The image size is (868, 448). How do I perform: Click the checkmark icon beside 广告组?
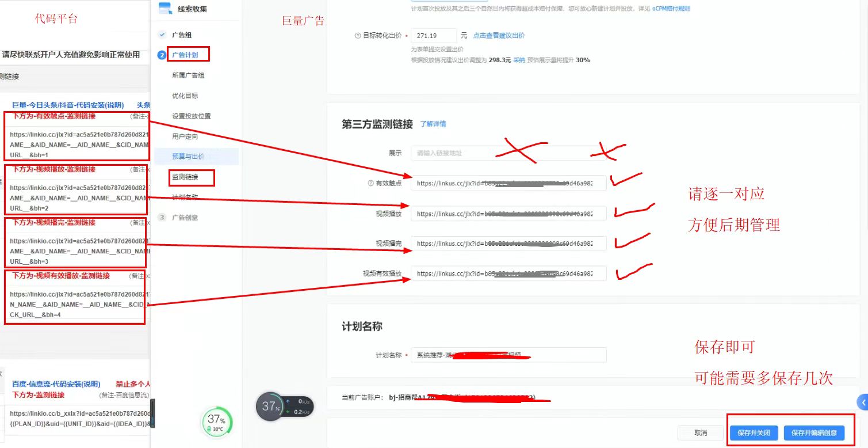pyautogui.click(x=162, y=35)
